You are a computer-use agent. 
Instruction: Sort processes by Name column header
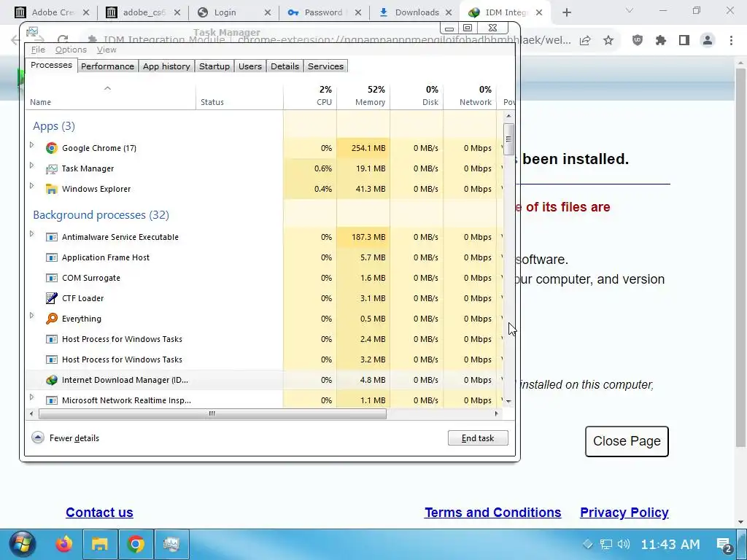(x=111, y=96)
